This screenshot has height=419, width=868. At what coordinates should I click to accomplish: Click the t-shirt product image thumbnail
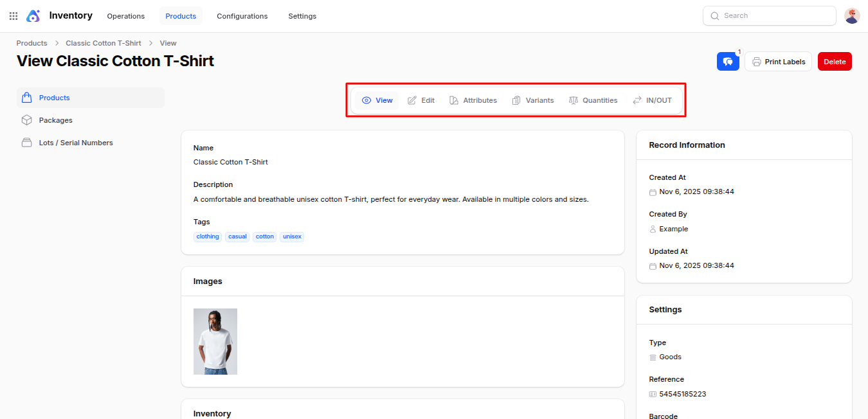point(215,341)
